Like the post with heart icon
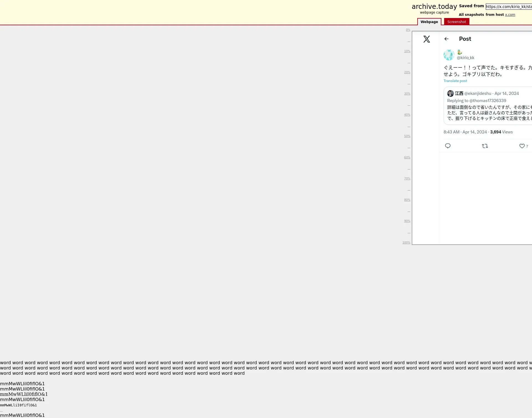 [x=522, y=146]
